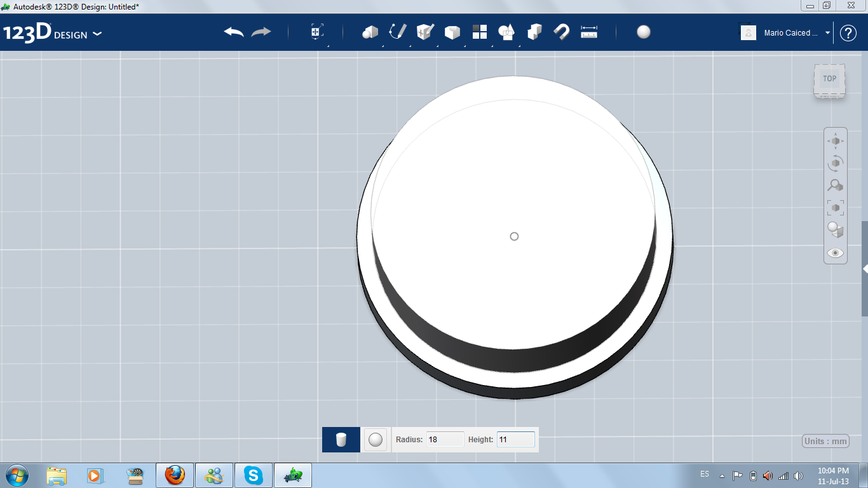Open the Construct tools menu

[425, 32]
